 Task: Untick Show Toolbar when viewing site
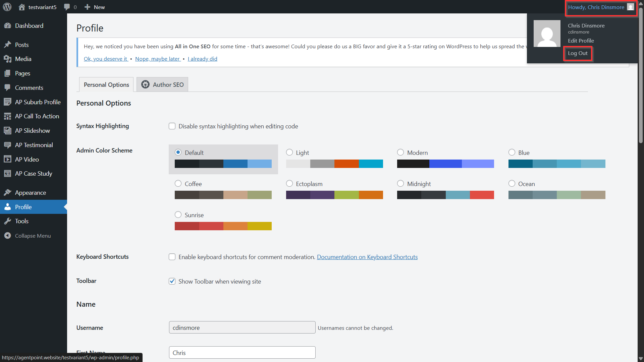click(172, 281)
